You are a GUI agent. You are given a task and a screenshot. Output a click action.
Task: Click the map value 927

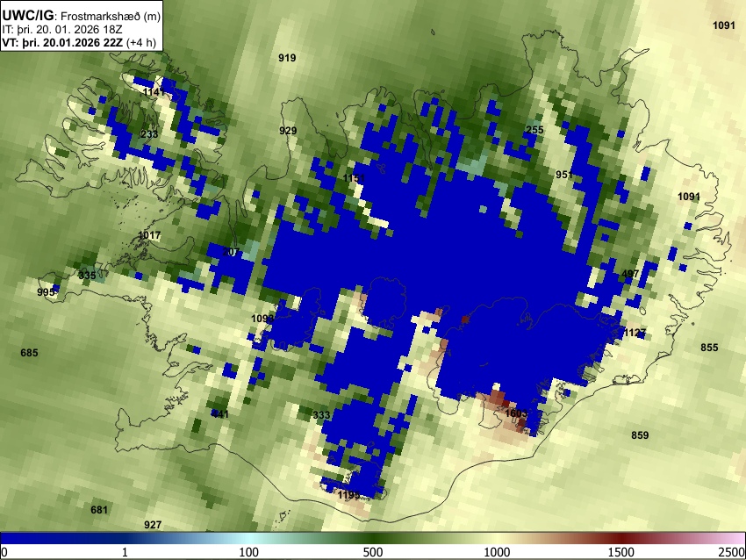pyautogui.click(x=153, y=525)
